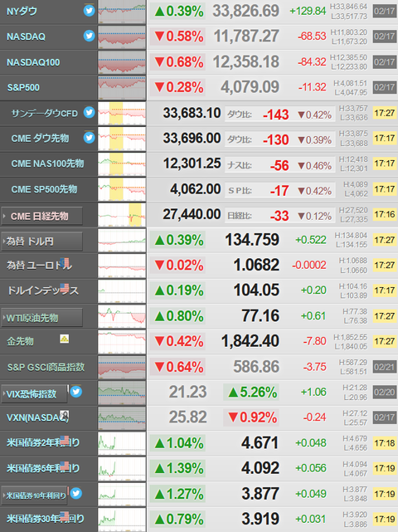Expand the 為替 ドル円 button
398x532 pixels.
tap(42, 242)
